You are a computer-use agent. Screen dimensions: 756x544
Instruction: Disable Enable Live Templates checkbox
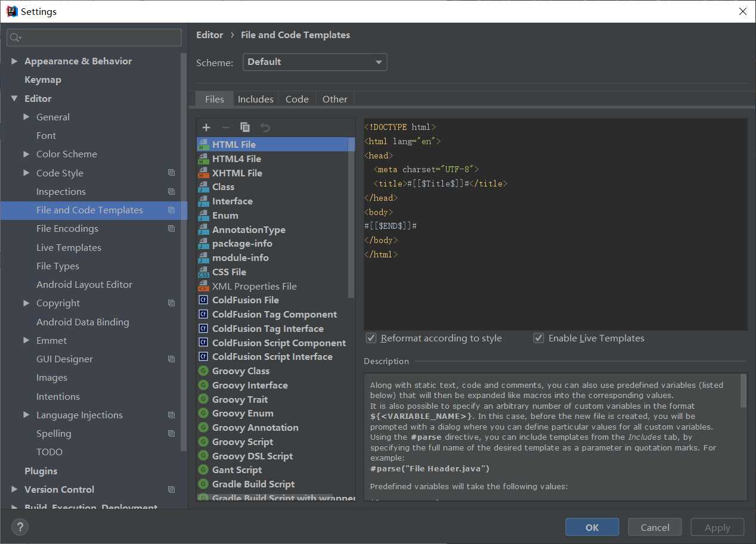click(539, 338)
